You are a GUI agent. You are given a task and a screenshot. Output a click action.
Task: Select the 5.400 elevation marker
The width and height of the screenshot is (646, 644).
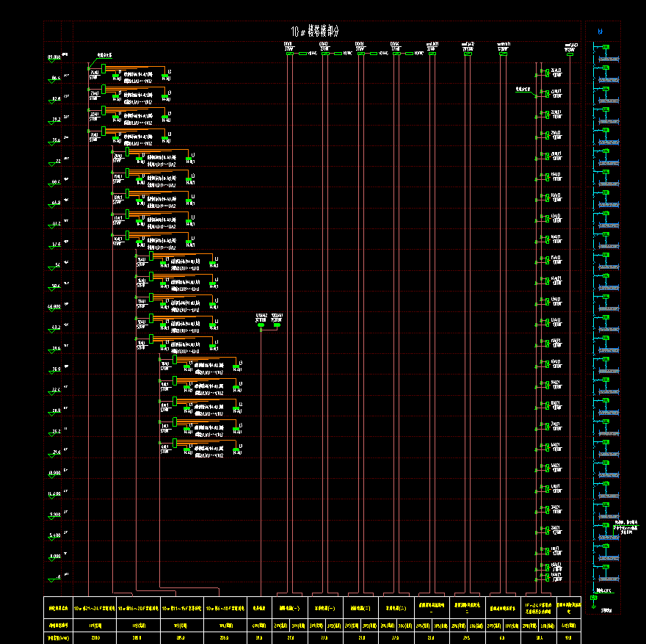click(54, 535)
